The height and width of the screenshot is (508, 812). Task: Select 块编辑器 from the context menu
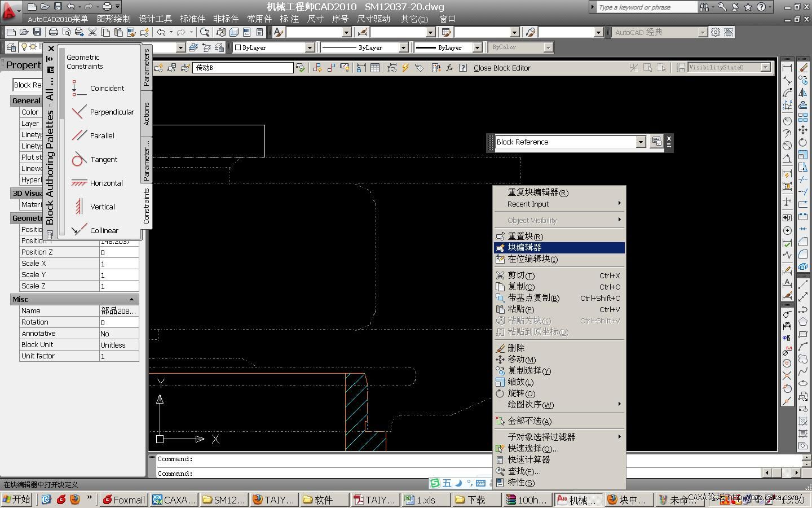click(524, 247)
